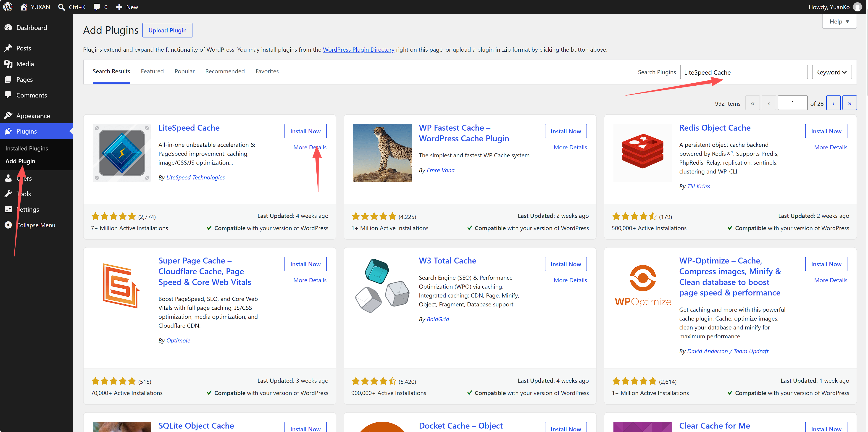Image resolution: width=868 pixels, height=432 pixels.
Task: Click the W3 Total Cache cubes logo
Action: [x=382, y=286]
